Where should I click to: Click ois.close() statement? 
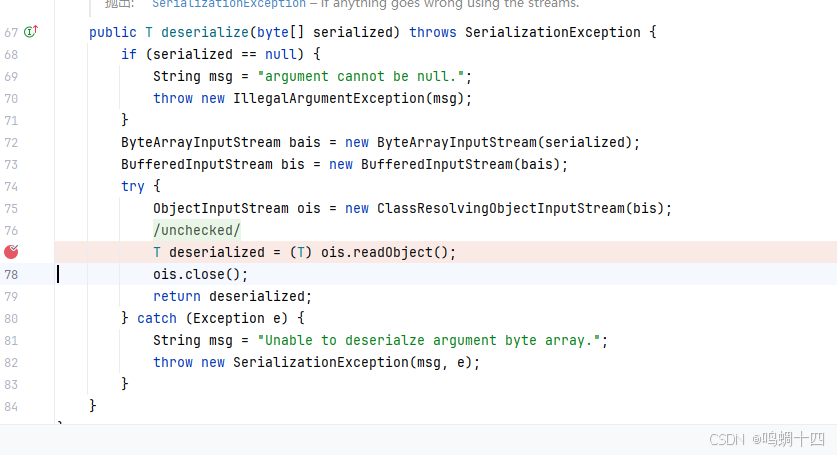201,274
